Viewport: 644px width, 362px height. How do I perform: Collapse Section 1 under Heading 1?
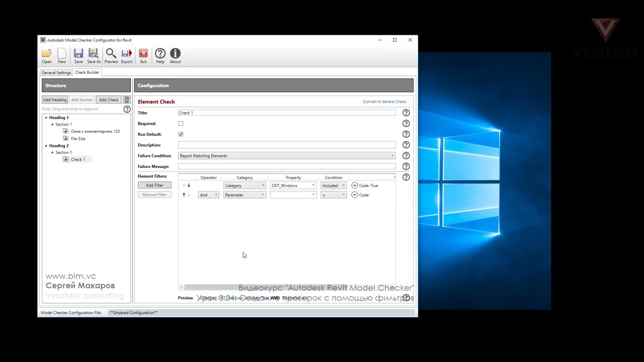[x=52, y=124]
